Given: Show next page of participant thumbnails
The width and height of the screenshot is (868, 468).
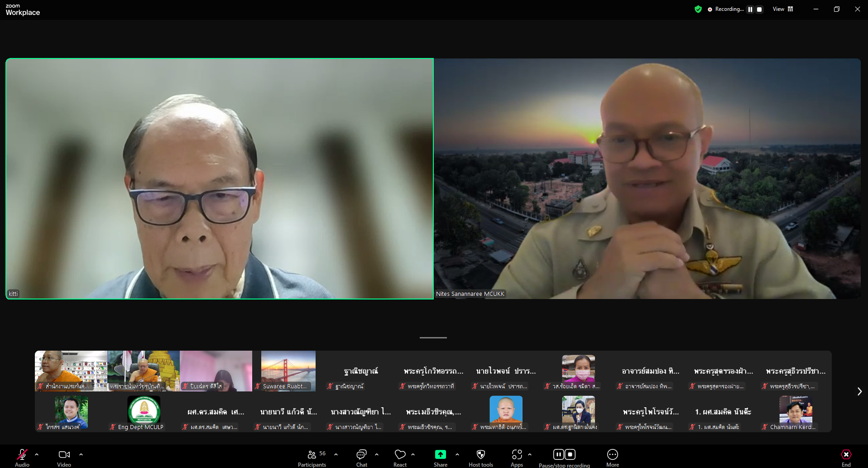Looking at the screenshot, I should [859, 391].
